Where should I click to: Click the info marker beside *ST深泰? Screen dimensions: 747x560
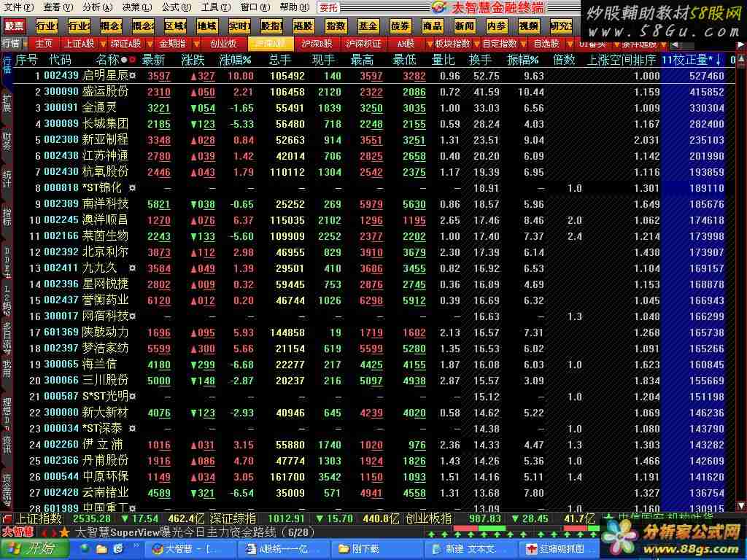133,429
